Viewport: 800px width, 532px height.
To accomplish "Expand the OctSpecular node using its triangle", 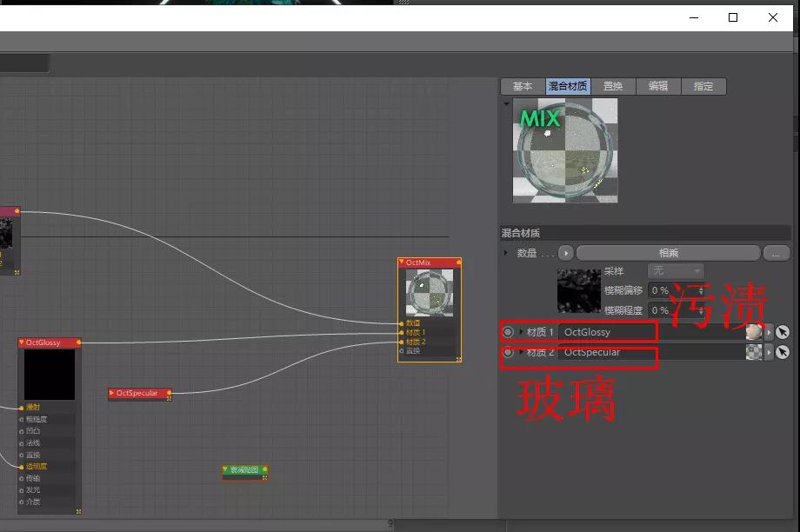I will [x=111, y=393].
